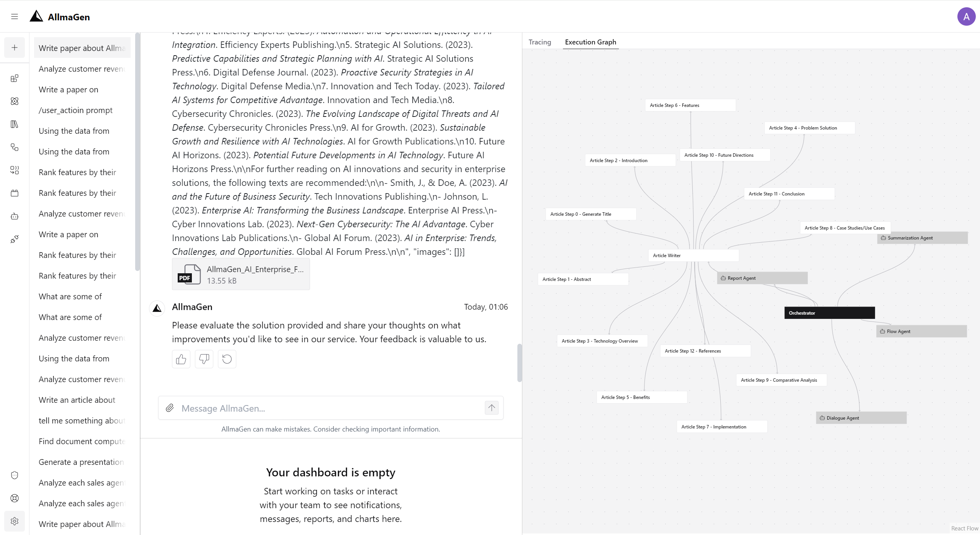Click the thumbs-down feedback icon
980x535 pixels.
[x=204, y=359]
